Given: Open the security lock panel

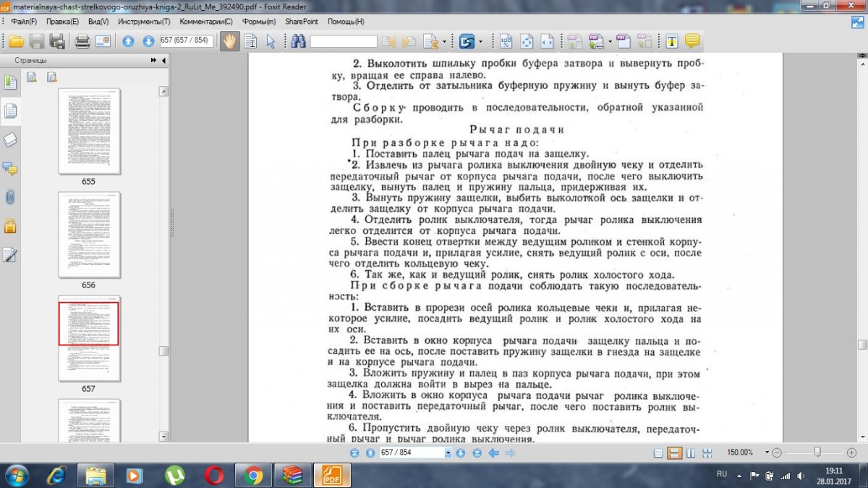Looking at the screenshot, I should click(10, 225).
